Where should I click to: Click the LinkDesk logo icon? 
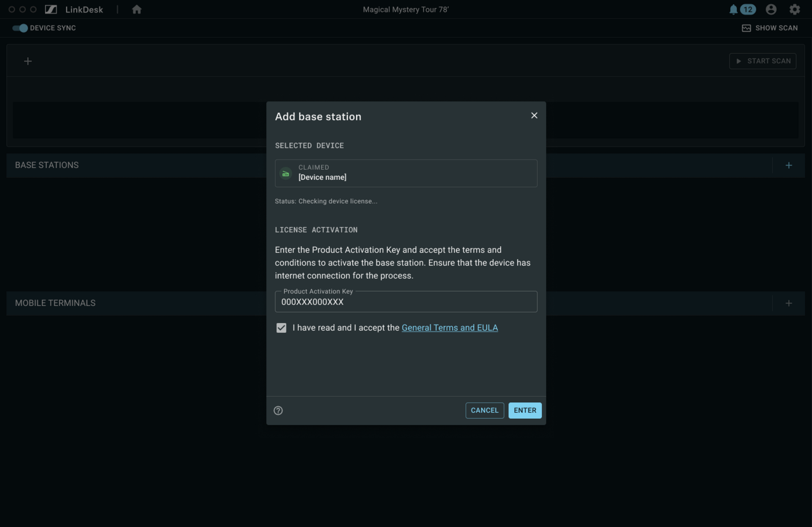[x=51, y=9]
